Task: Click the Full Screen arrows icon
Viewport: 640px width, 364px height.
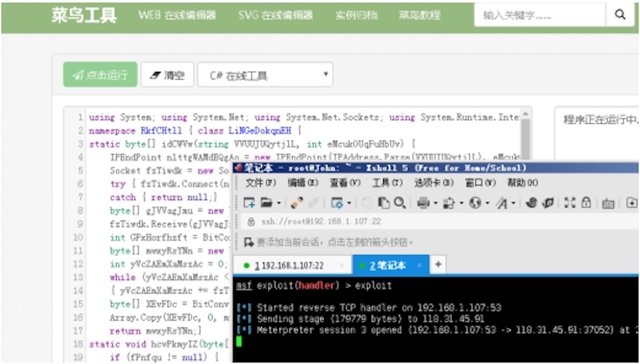Action: coord(570,202)
